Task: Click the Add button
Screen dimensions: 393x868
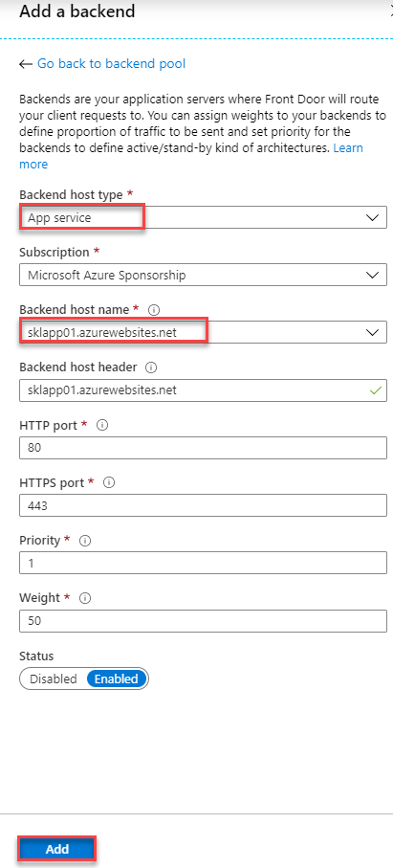Action: point(57,849)
